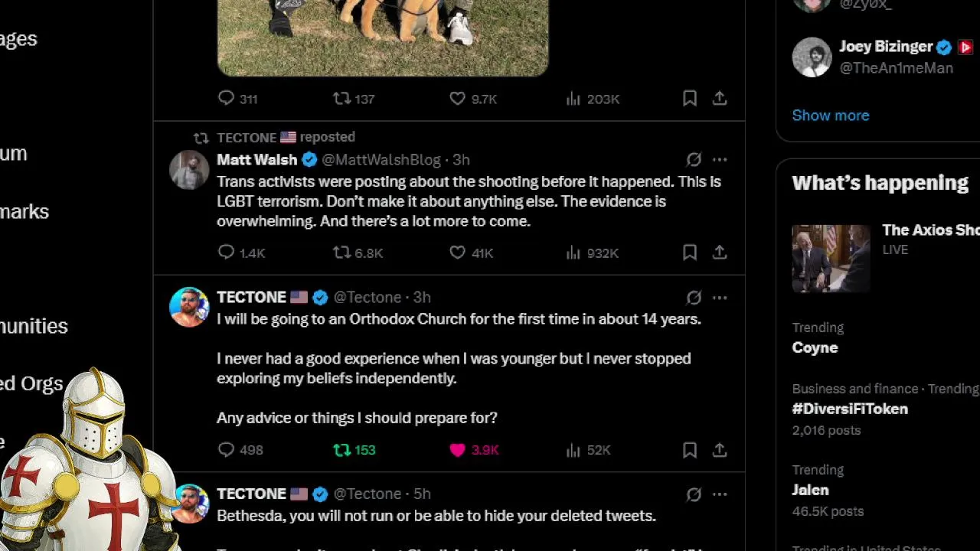980x551 pixels.
Task: Open more options on Matt Walsh's post
Action: tap(720, 160)
